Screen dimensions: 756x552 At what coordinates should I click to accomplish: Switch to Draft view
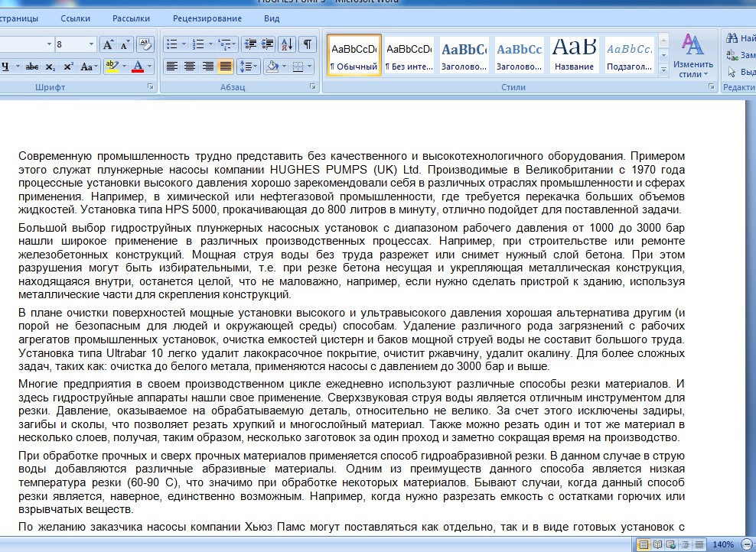click(699, 545)
